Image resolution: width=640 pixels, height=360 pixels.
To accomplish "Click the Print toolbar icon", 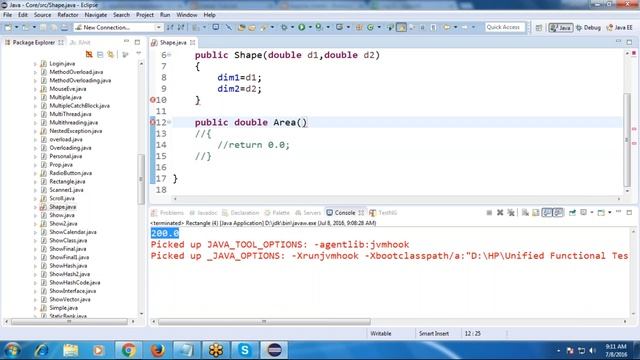I will (x=64, y=27).
